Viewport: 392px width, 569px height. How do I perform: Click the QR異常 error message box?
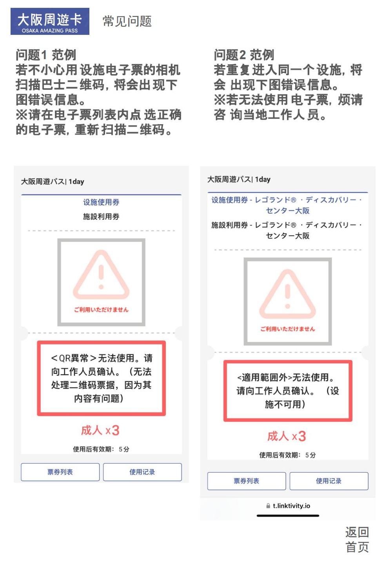tap(102, 378)
